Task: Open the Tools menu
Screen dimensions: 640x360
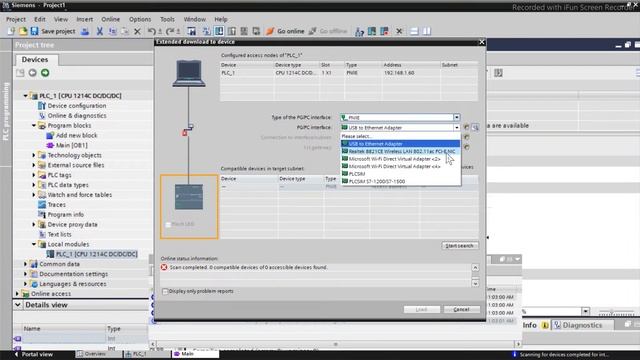Action: (x=167, y=19)
